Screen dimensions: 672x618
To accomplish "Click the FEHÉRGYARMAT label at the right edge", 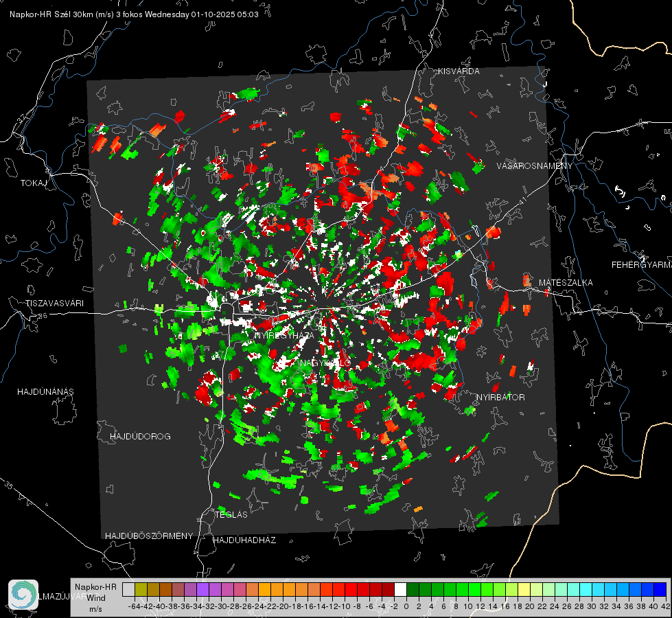I will tap(642, 265).
